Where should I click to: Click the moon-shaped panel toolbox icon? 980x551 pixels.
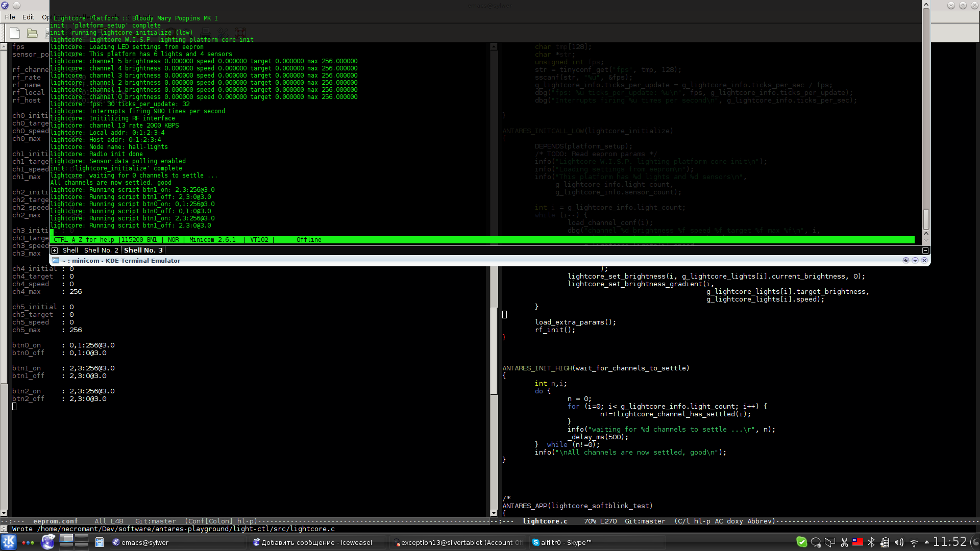(974, 542)
